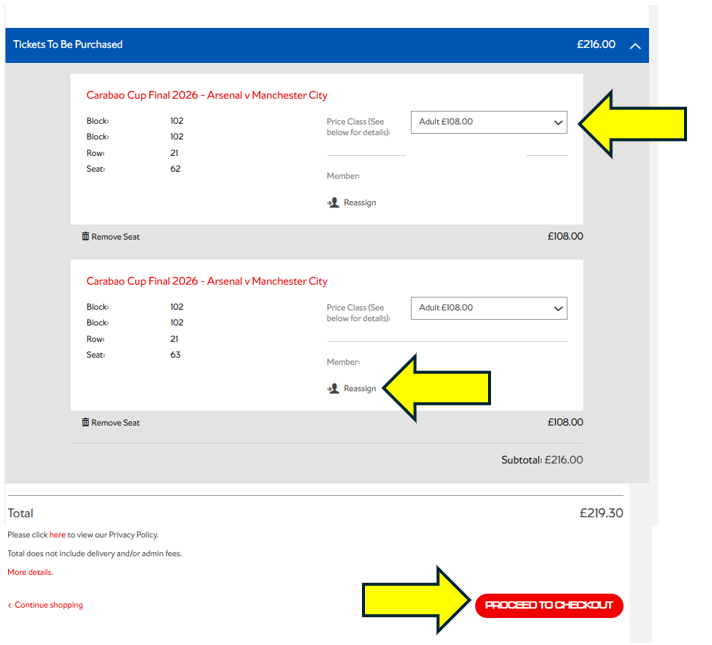Click the seat number 63 value

tap(175, 355)
